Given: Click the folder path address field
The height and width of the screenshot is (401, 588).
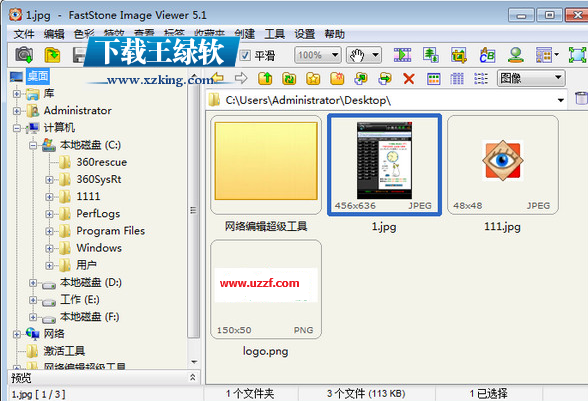Looking at the screenshot, I should (386, 100).
